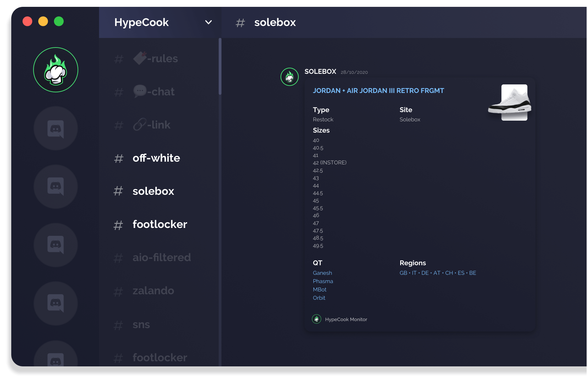588x378 pixels.
Task: Click the HypeCook Monitor footer icon
Action: 317,319
